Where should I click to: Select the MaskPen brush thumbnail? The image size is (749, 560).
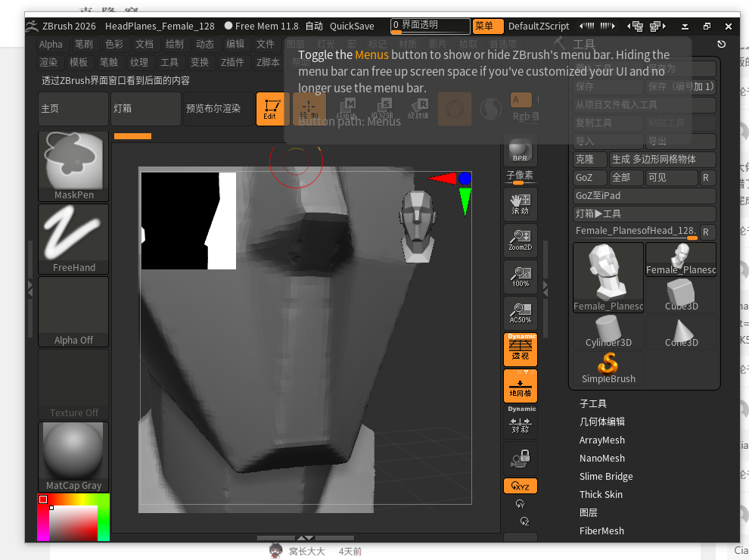[73, 164]
